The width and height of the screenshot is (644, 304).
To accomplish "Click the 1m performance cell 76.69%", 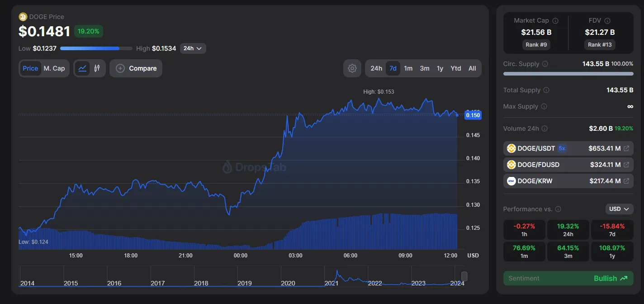I will point(524,252).
